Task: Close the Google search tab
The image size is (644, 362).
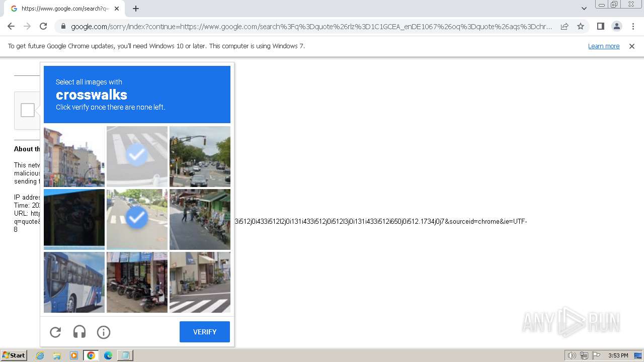Action: coord(117,9)
